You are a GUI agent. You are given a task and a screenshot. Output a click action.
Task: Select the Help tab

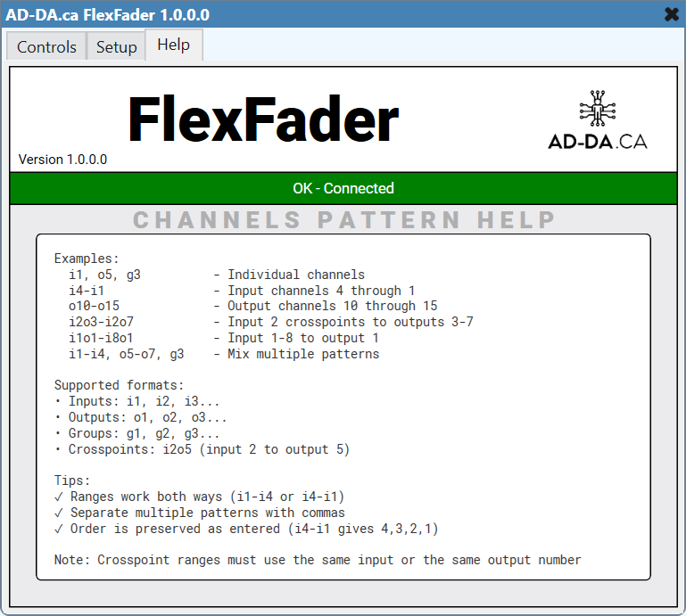[x=173, y=45]
